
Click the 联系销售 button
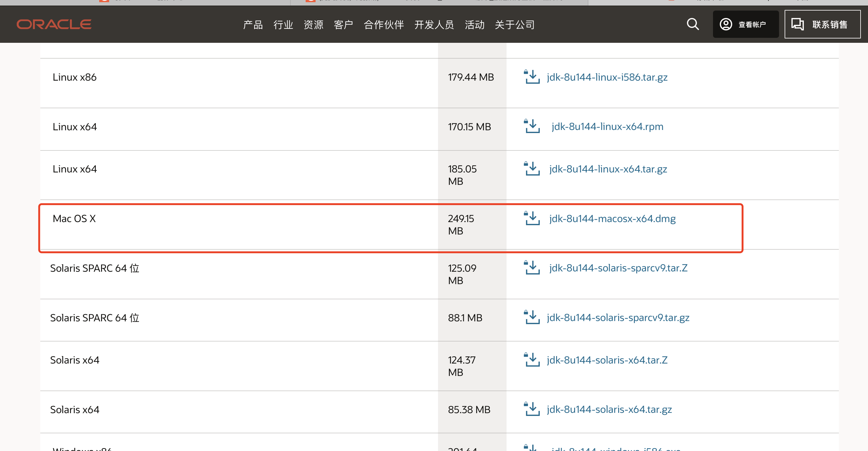click(822, 24)
